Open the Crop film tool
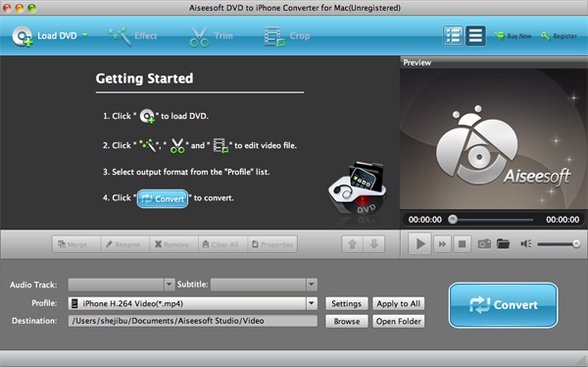588x367 pixels. [x=274, y=36]
